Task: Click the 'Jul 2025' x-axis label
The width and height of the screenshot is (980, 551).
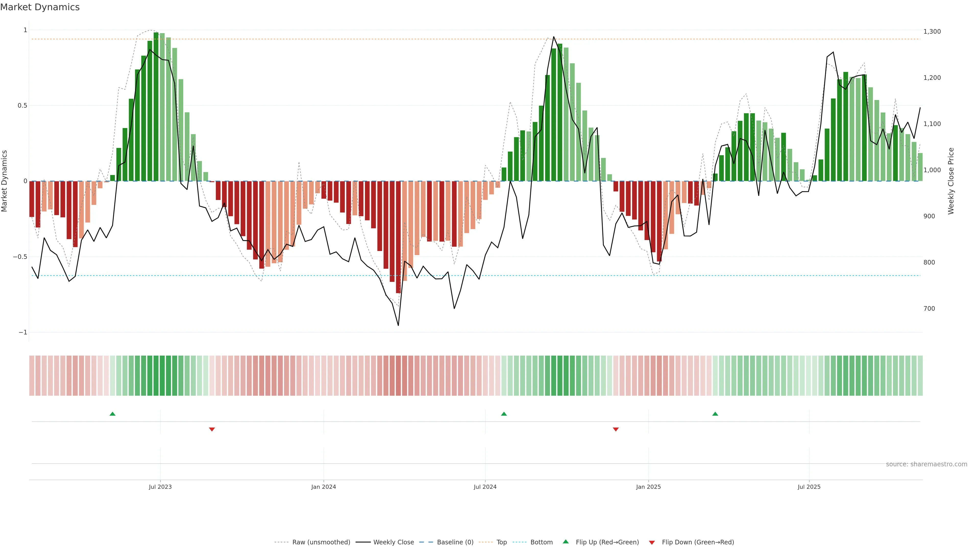Action: (809, 487)
